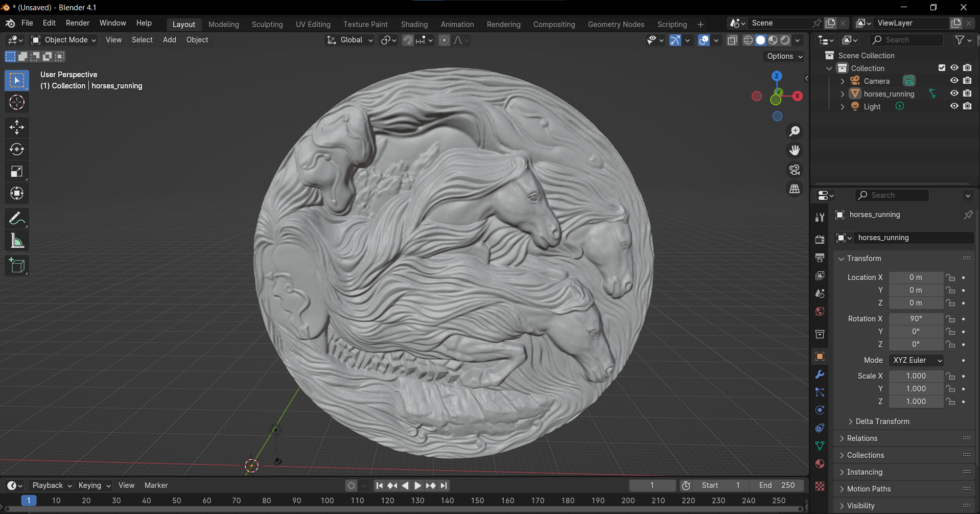The height and width of the screenshot is (514, 980).
Task: Toggle viewport gizmo display
Action: tap(675, 40)
